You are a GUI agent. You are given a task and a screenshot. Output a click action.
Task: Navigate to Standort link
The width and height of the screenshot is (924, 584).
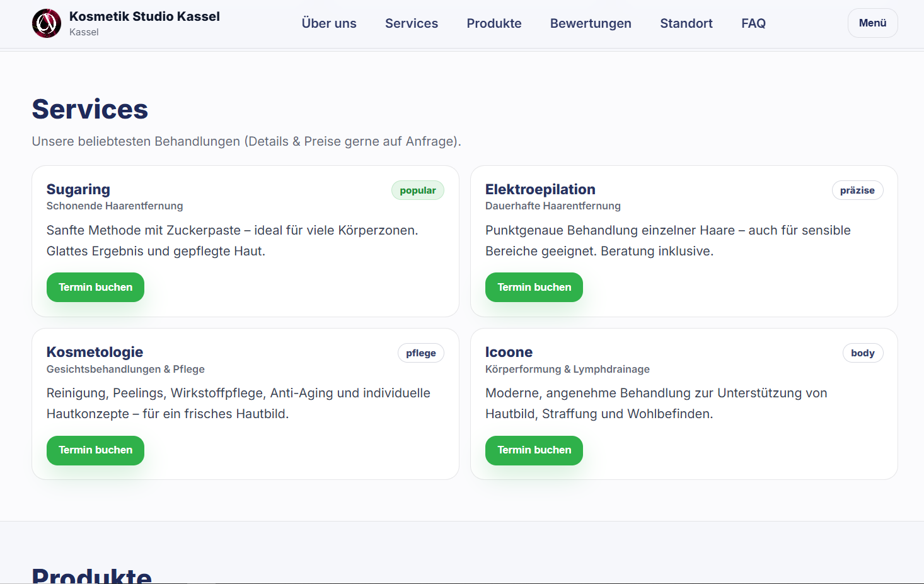pyautogui.click(x=686, y=23)
